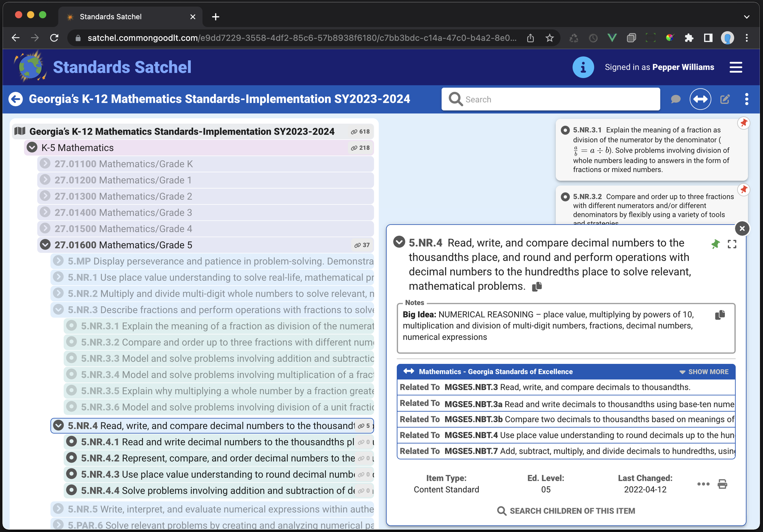The height and width of the screenshot is (532, 763).
Task: Expand the 5.NR.4 panel to fullscreen
Action: point(732,244)
